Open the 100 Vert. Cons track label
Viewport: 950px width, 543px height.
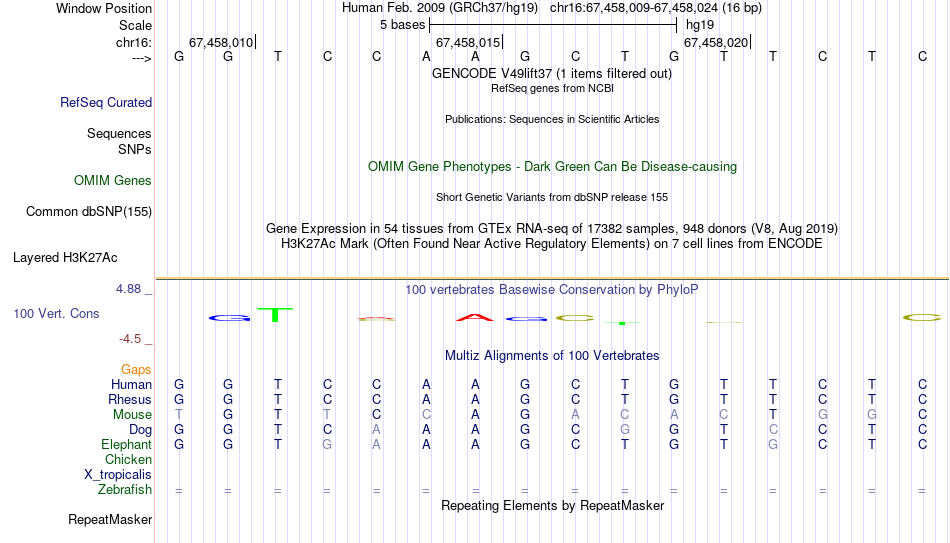click(56, 313)
